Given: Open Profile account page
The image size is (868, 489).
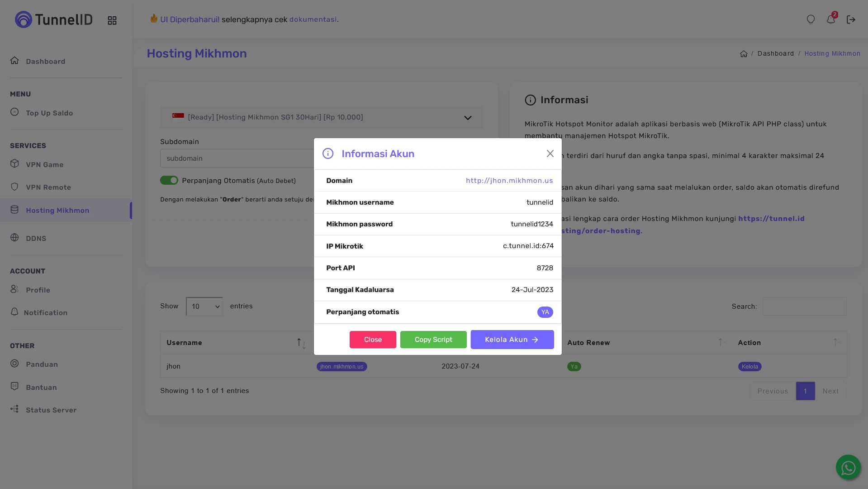Looking at the screenshot, I should tap(38, 290).
